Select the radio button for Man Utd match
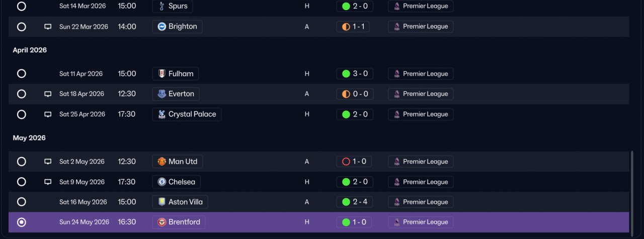The height and width of the screenshot is (239, 644). pos(22,162)
